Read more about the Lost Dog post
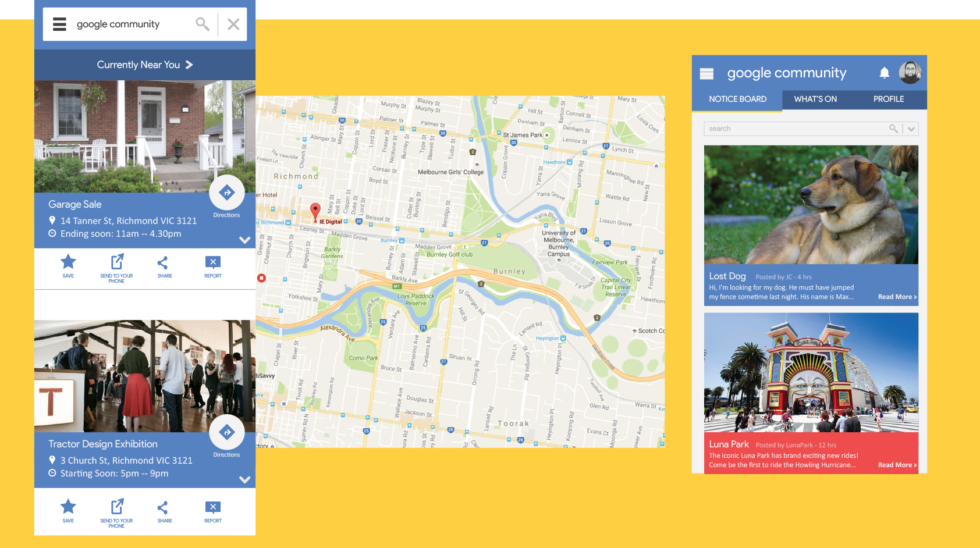 (897, 297)
